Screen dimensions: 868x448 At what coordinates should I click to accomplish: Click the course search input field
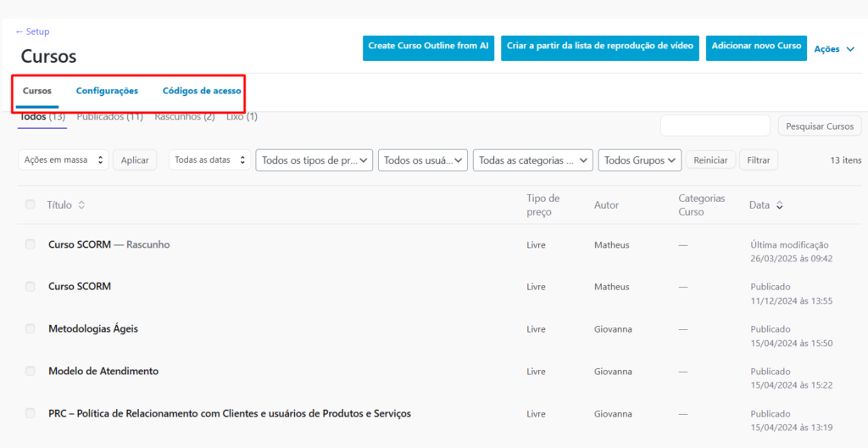[715, 126]
